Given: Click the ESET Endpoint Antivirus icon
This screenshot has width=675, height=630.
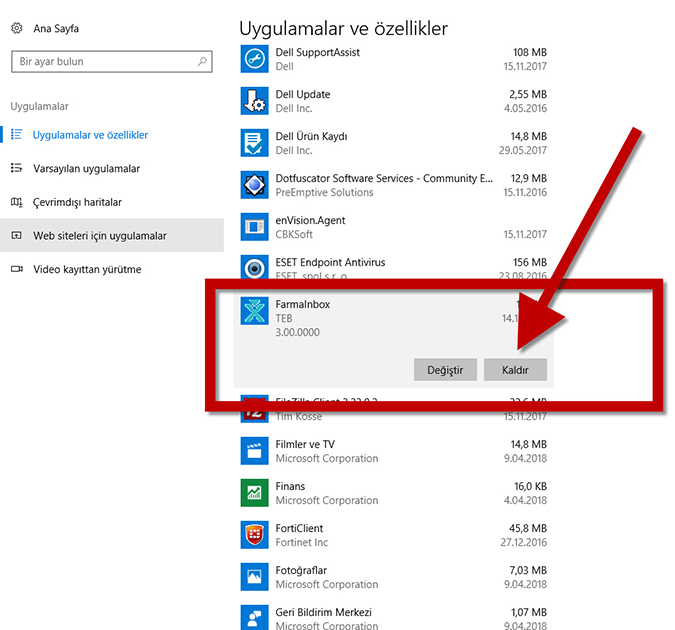Looking at the screenshot, I should pyautogui.click(x=254, y=267).
